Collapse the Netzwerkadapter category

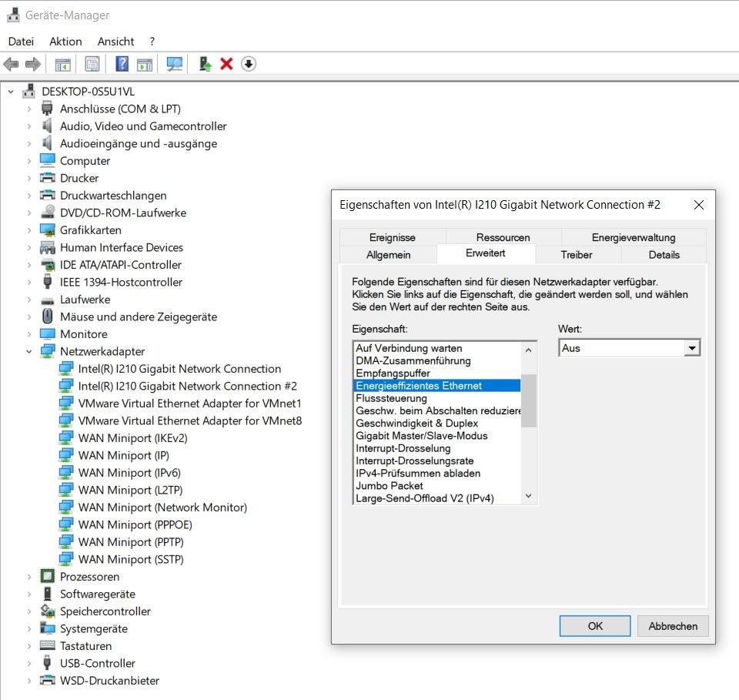(x=29, y=351)
